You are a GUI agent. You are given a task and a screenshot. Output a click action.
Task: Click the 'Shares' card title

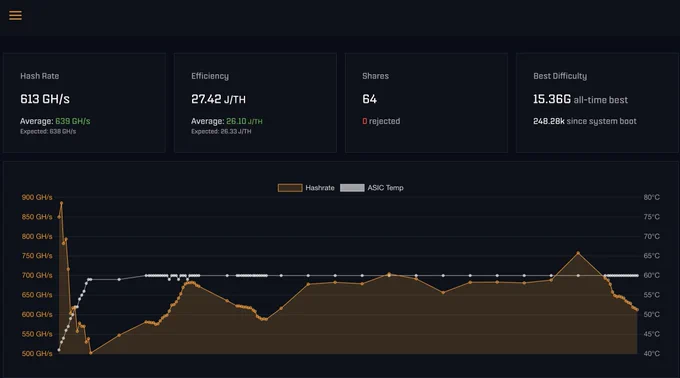pyautogui.click(x=376, y=76)
